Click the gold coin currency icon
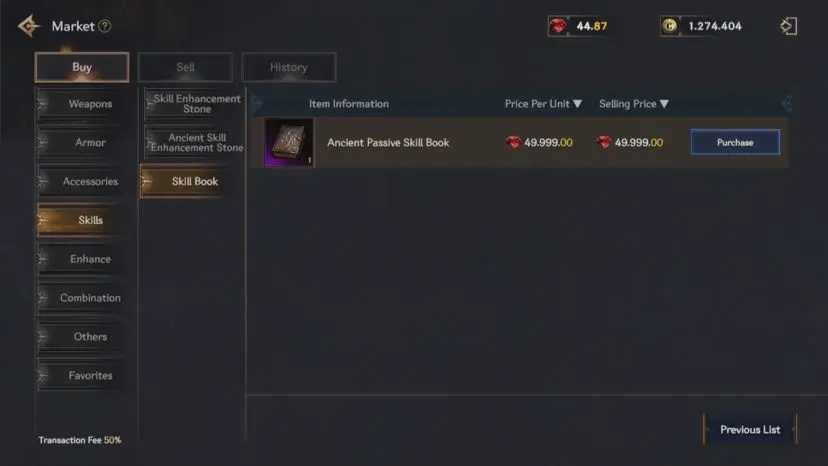 tap(670, 26)
